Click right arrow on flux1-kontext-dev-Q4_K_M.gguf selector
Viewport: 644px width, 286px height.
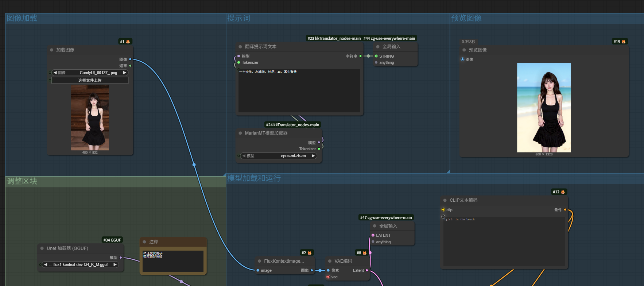click(115, 264)
